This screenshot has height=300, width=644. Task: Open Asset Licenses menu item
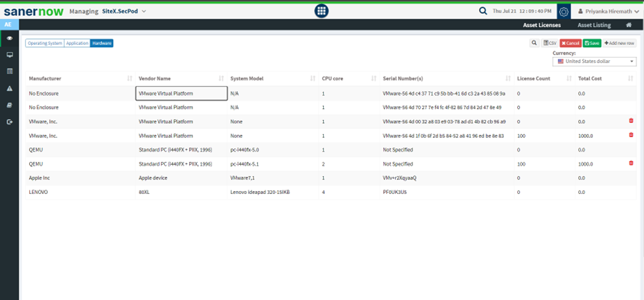pyautogui.click(x=541, y=25)
